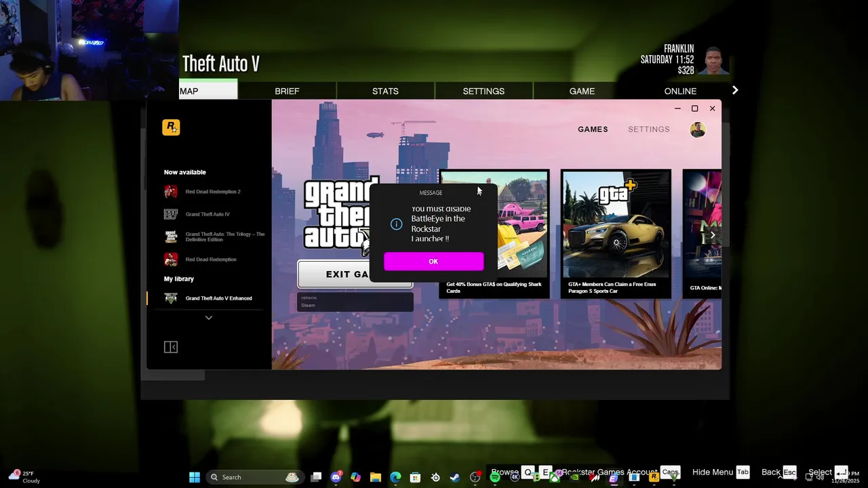Select the ONLINE tab in pause menu
The image size is (868, 488).
pyautogui.click(x=680, y=91)
